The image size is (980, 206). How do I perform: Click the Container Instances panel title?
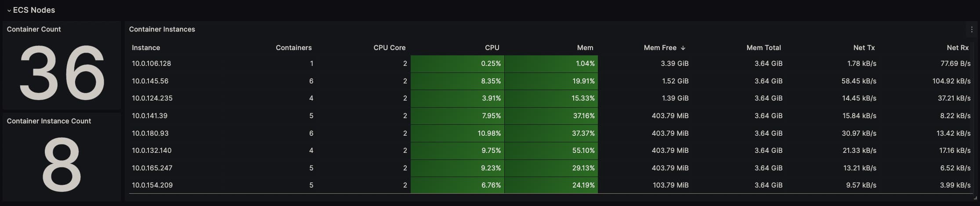pyautogui.click(x=162, y=29)
